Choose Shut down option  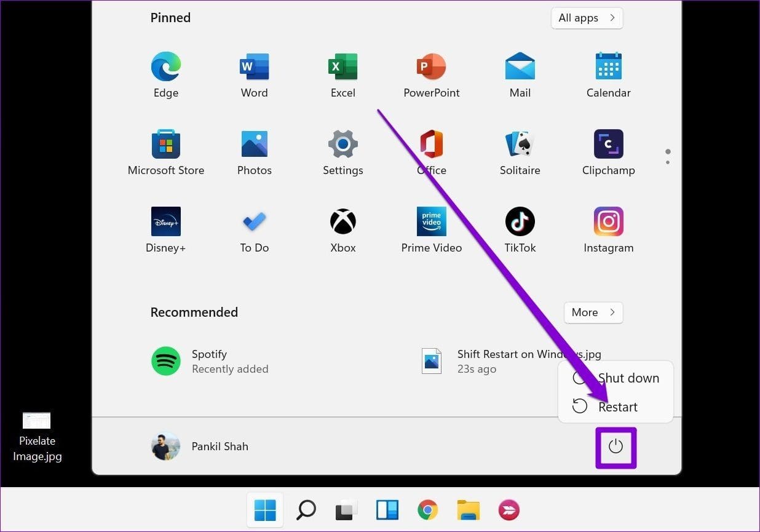(628, 378)
